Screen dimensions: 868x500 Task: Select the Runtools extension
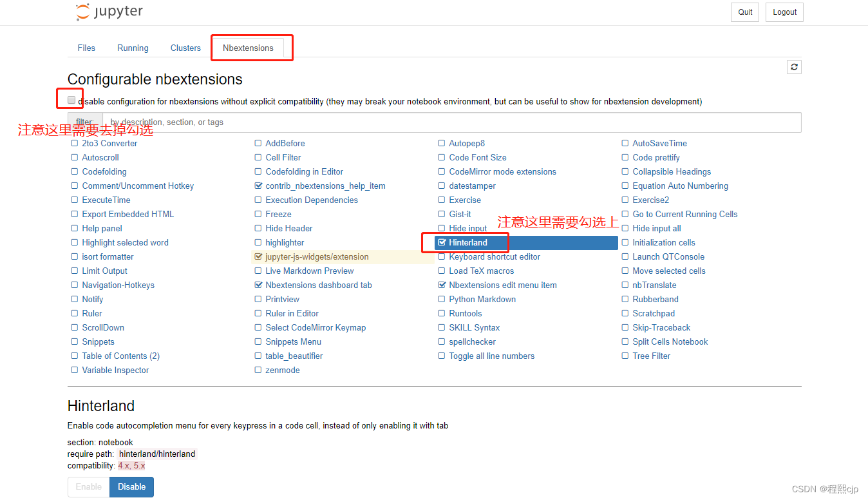[x=465, y=313]
